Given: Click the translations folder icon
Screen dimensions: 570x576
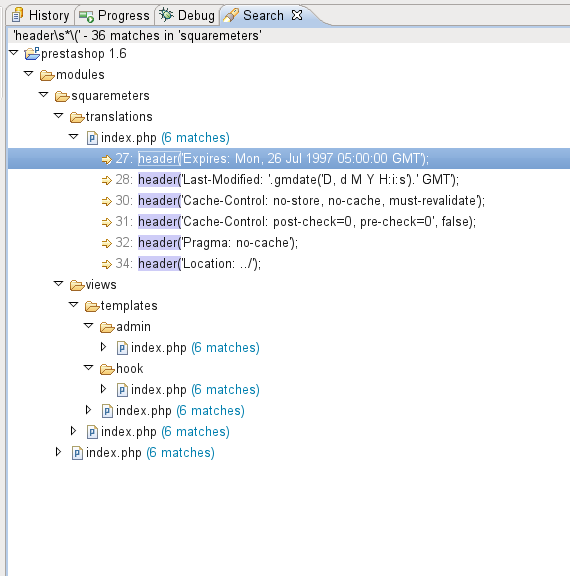Looking at the screenshot, I should coord(77,117).
